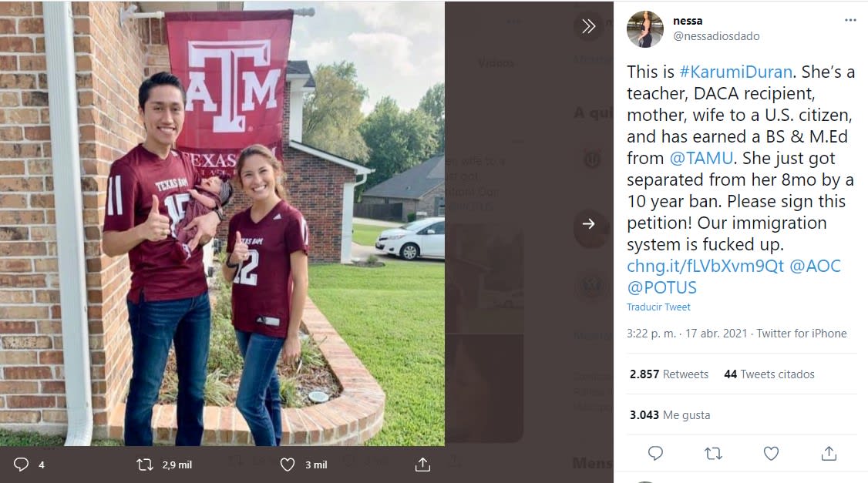This screenshot has width=868, height=483.
Task: View the 2.857 Retweets list
Action: click(668, 374)
